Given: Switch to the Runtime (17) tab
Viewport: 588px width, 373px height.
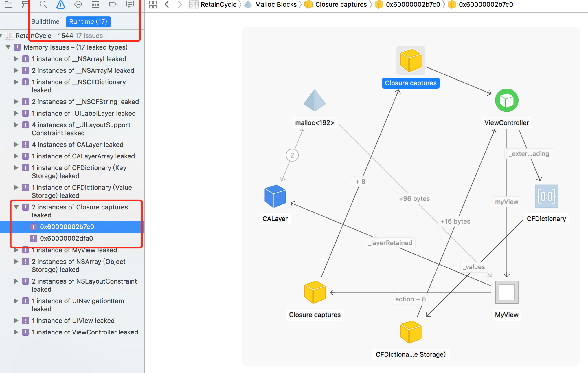Looking at the screenshot, I should tap(88, 22).
